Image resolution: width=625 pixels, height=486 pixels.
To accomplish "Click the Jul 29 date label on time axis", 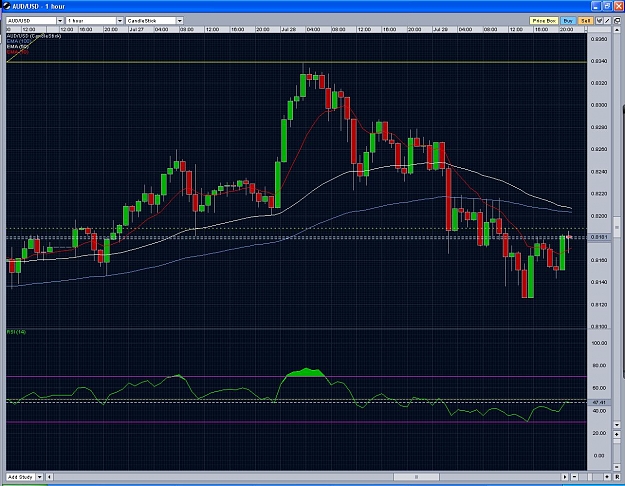I will click(x=440, y=30).
